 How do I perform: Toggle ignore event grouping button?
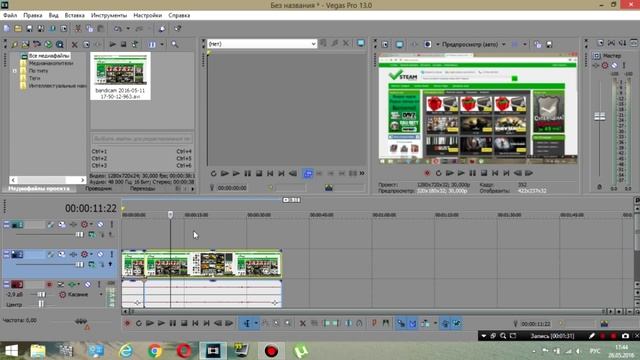457,323
